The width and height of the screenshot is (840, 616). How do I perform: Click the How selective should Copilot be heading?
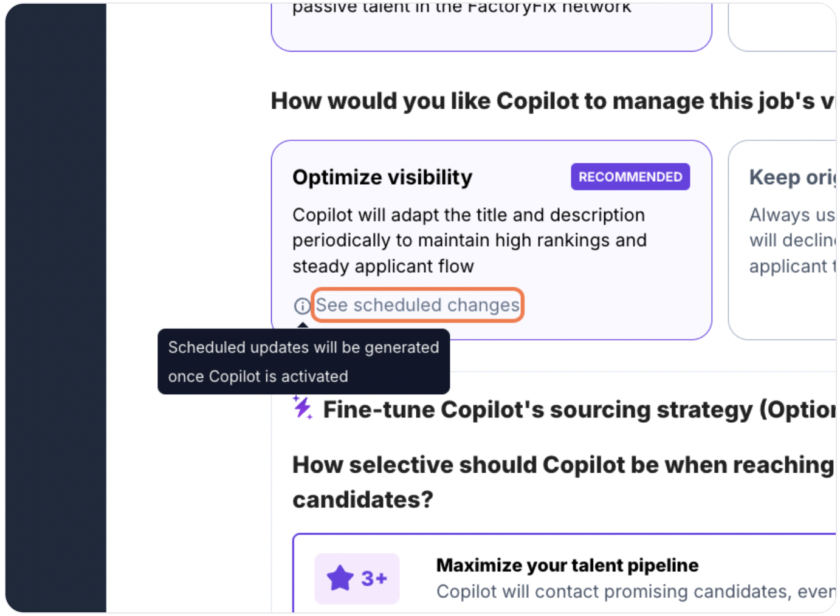point(563,482)
